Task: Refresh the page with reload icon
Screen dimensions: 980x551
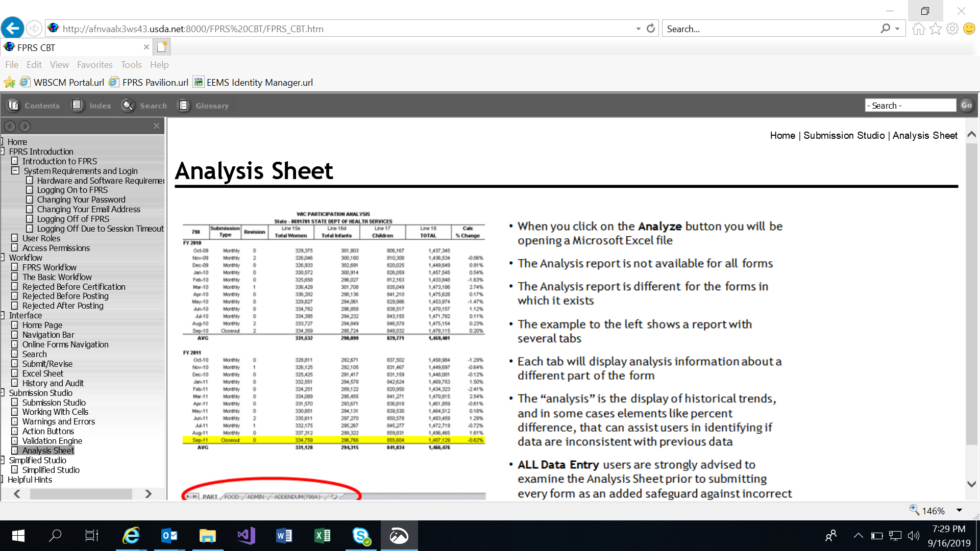Action: point(651,29)
